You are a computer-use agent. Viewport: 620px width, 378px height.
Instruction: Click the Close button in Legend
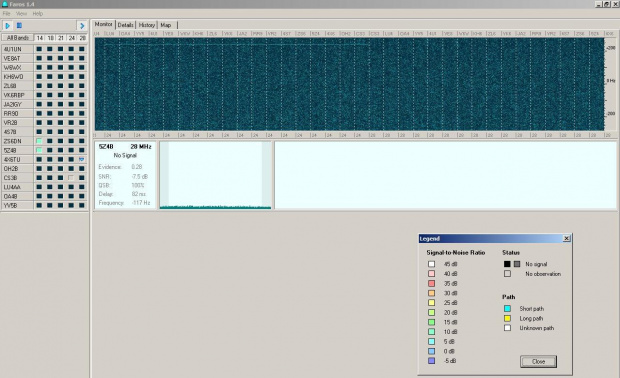tap(538, 361)
